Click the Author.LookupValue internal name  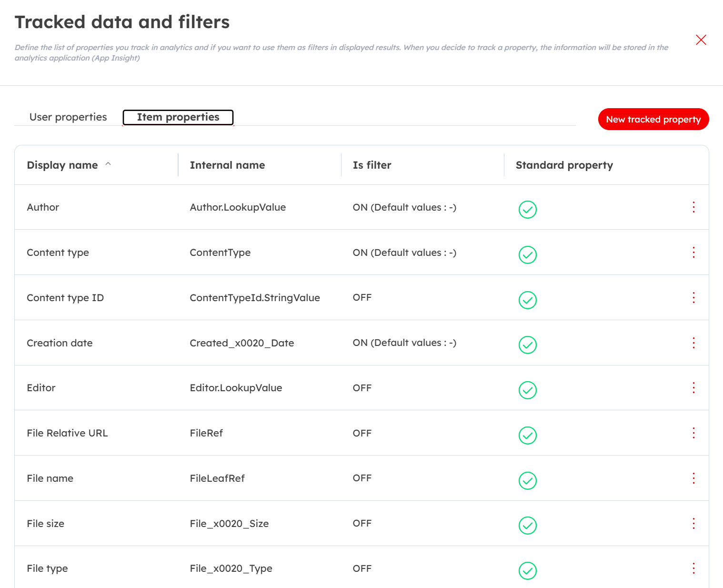238,207
